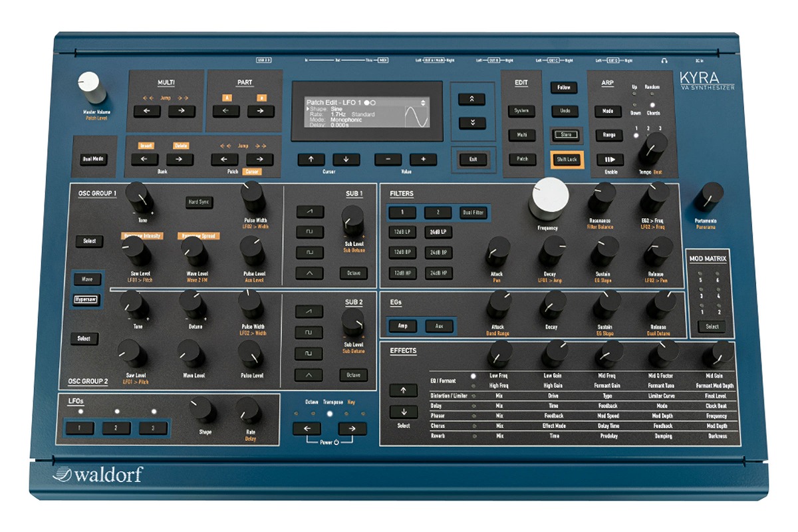Click the Waldorf logo
This screenshot has width=798, height=532.
click(x=98, y=475)
